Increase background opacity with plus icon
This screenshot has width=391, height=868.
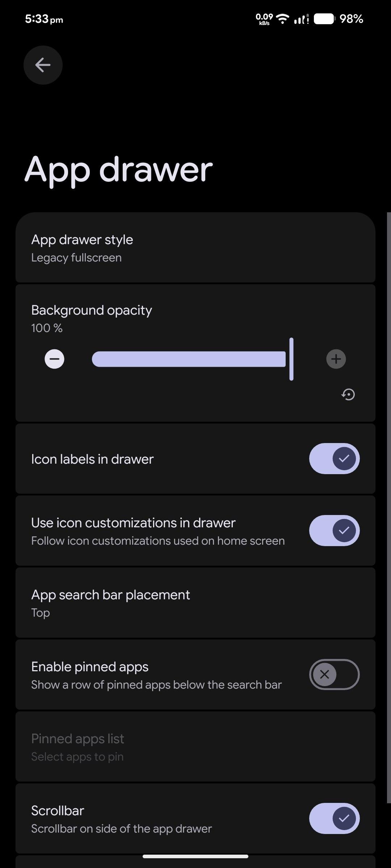coord(336,359)
